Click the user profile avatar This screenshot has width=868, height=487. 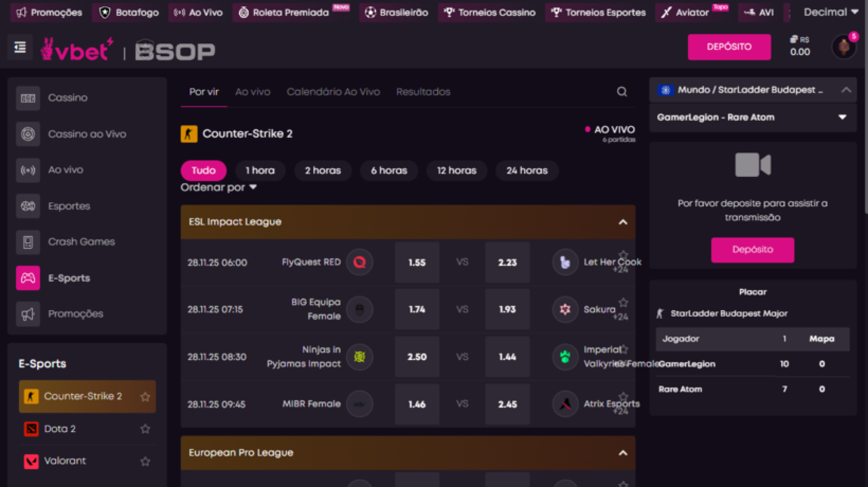844,47
